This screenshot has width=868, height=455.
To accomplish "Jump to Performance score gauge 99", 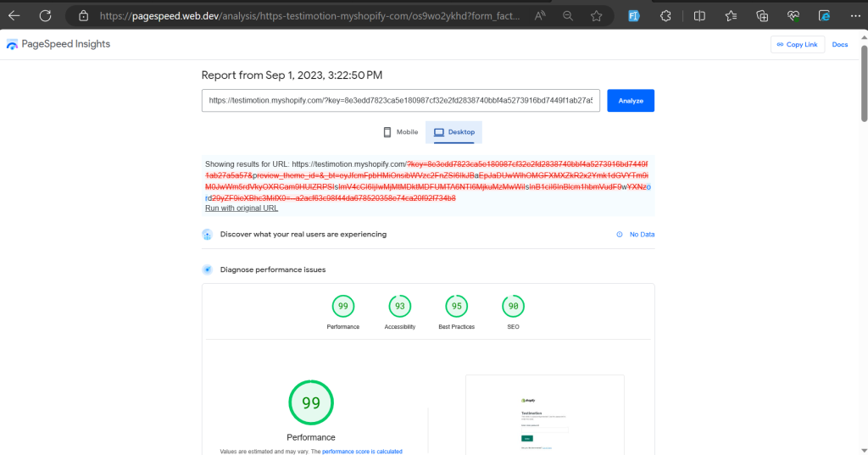I will pos(343,306).
